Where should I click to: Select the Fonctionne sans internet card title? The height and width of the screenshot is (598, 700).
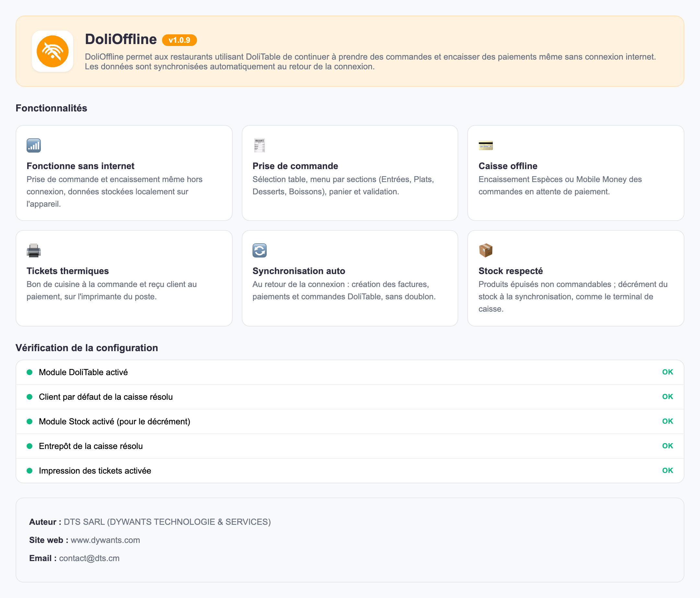[80, 166]
